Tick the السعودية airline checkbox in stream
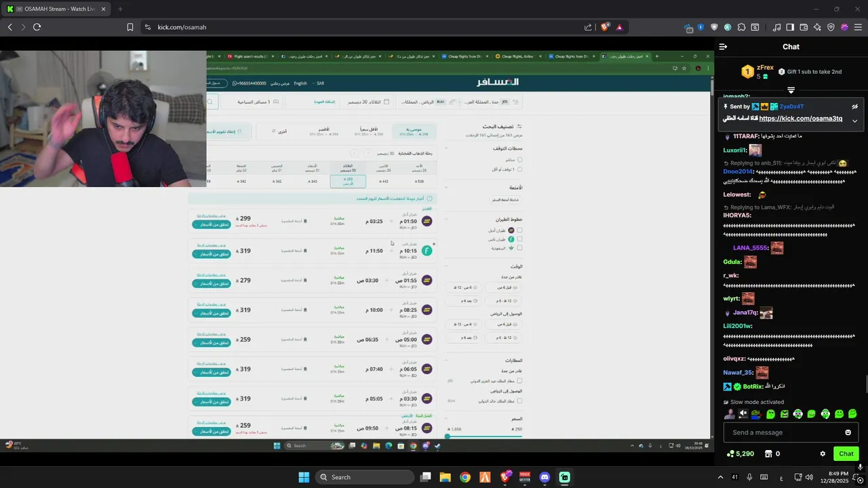Image resolution: width=868 pixels, height=488 pixels. 519,248
